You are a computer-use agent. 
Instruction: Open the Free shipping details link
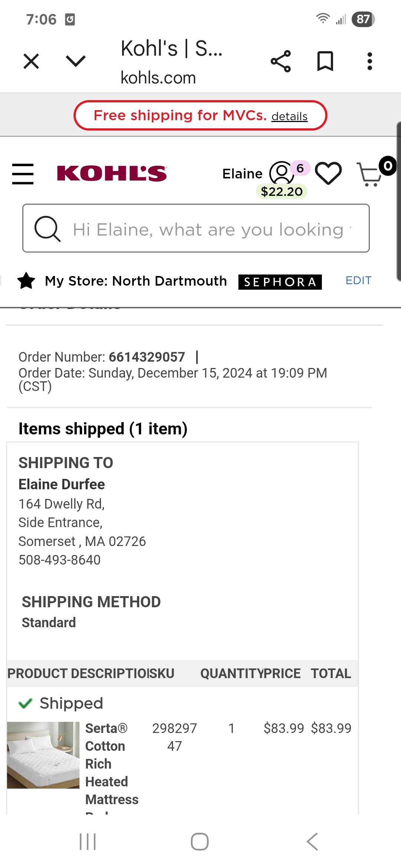click(289, 116)
